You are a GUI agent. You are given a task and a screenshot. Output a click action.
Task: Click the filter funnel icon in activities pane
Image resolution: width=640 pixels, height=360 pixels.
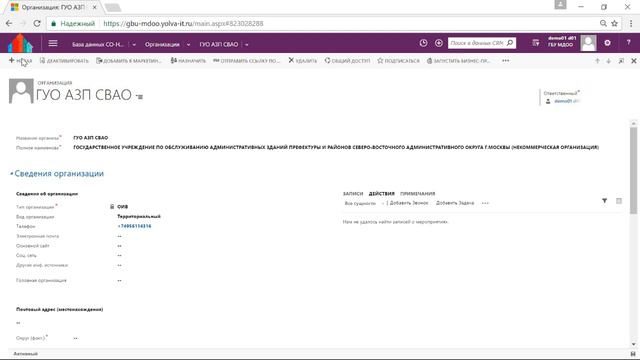coord(604,201)
